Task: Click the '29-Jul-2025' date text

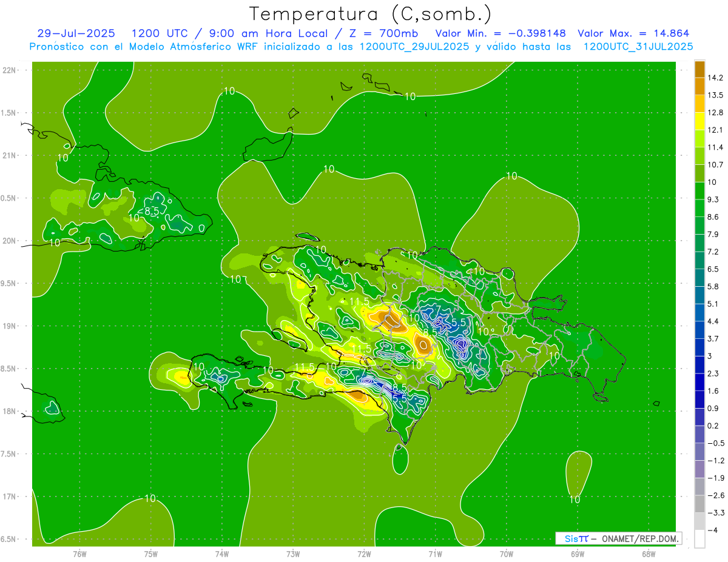Action: click(x=76, y=33)
